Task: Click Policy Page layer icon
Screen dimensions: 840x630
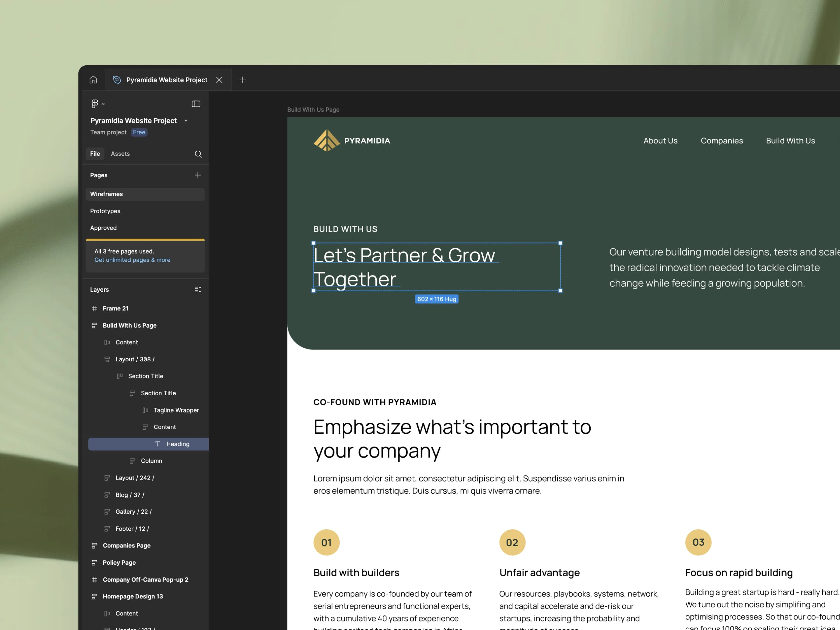Action: coord(94,563)
